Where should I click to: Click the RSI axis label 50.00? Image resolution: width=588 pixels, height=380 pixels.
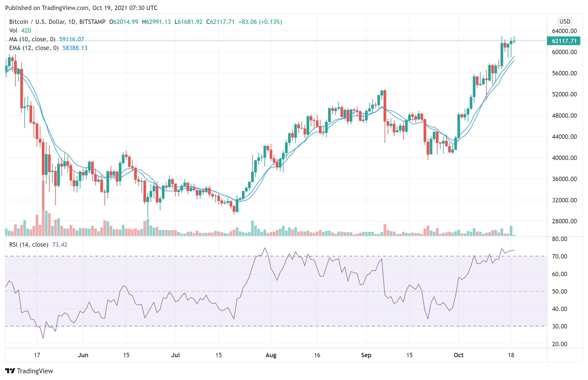[560, 292]
